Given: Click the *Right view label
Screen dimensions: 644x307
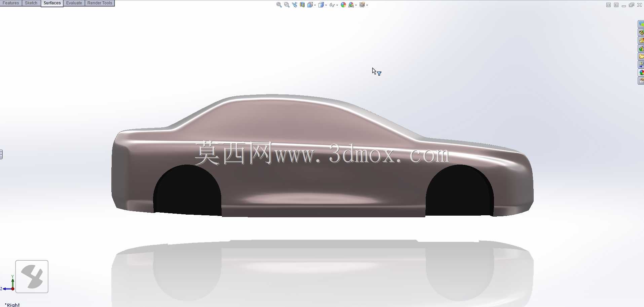Looking at the screenshot, I should [12, 305].
